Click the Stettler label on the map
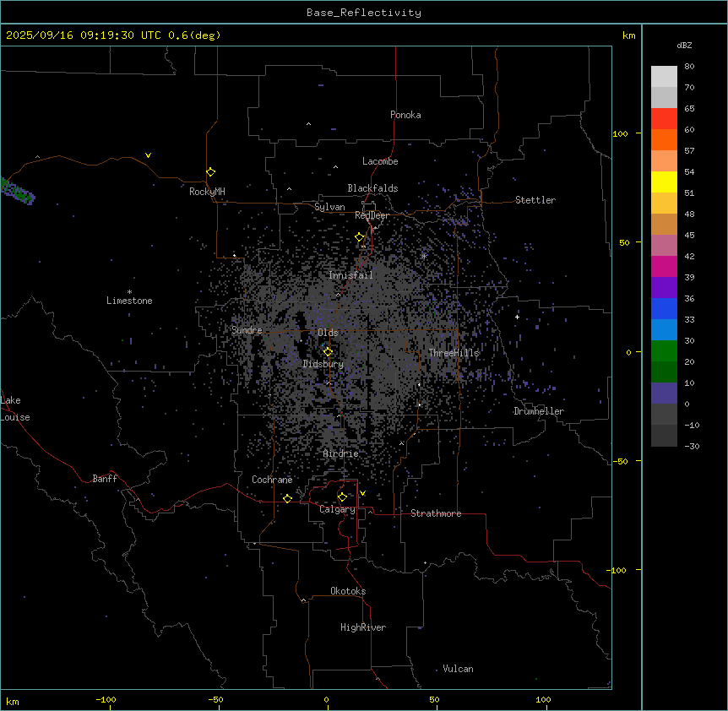This screenshot has width=728, height=711. tap(535, 201)
